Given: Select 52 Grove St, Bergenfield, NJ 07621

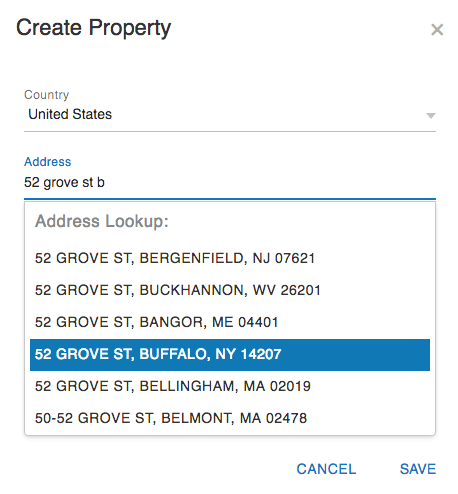Looking at the screenshot, I should [230, 258].
